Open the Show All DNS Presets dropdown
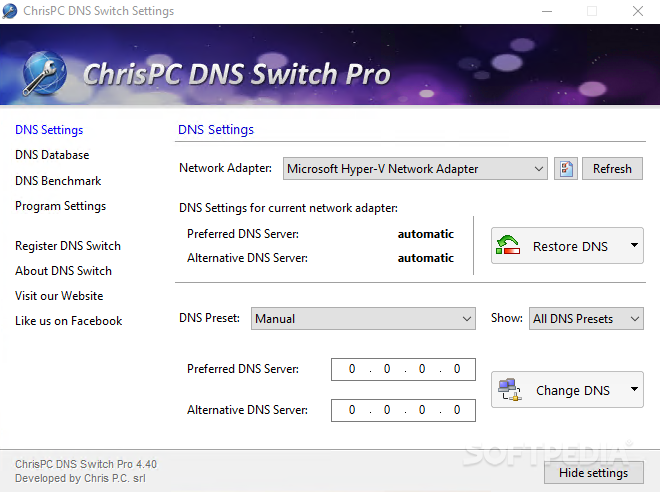This screenshot has width=660, height=492. (x=586, y=319)
